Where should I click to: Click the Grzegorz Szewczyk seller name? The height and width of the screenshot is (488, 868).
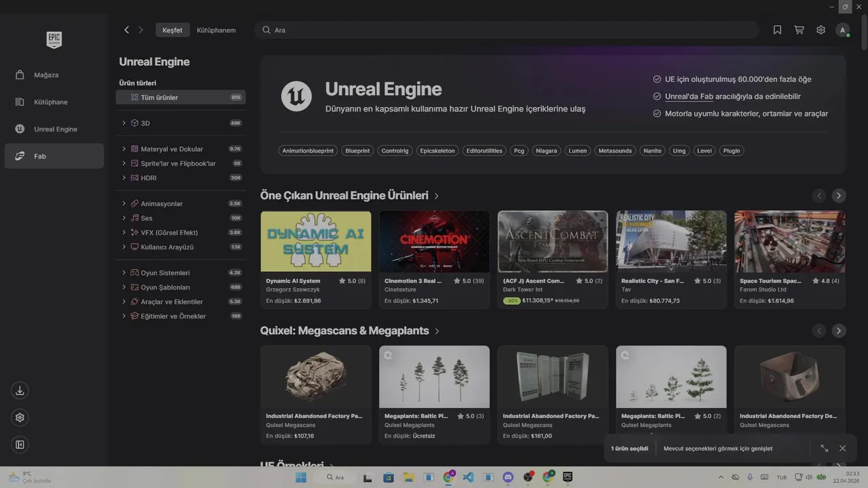pos(293,289)
